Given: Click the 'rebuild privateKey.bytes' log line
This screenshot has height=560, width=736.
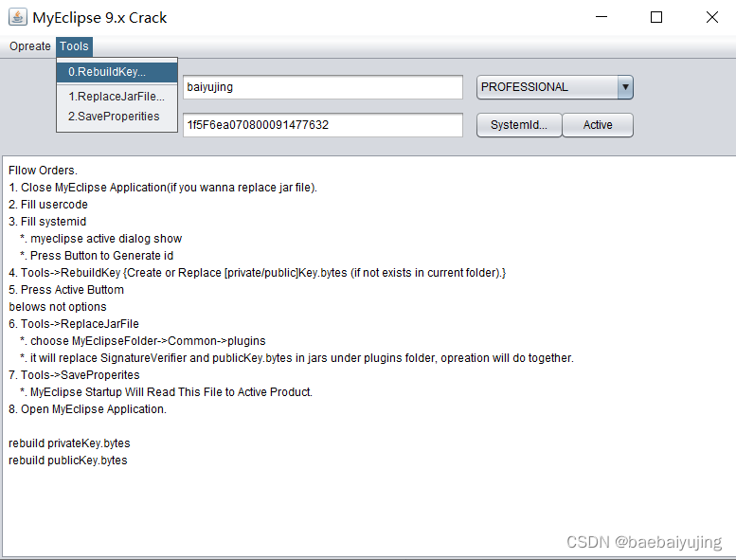Looking at the screenshot, I should (x=69, y=443).
